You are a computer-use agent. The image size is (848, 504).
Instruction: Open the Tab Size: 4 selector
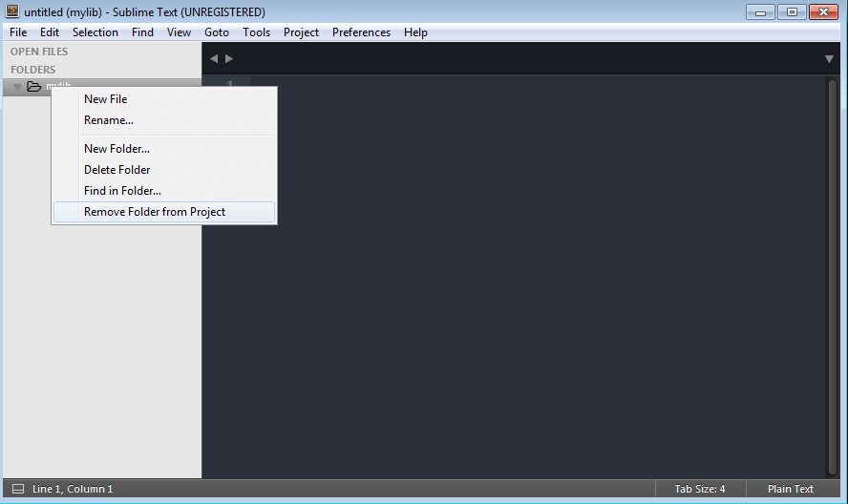pos(700,489)
